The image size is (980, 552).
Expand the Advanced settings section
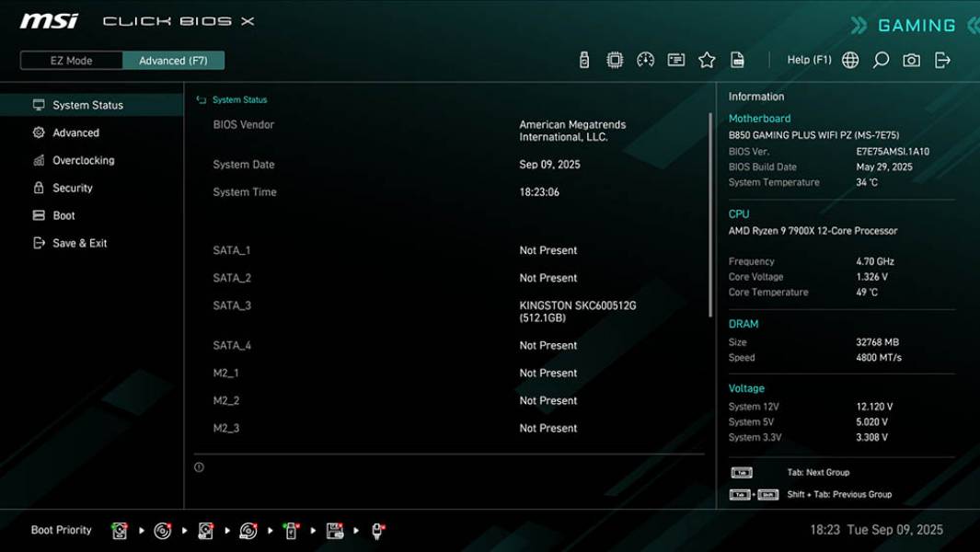74,132
